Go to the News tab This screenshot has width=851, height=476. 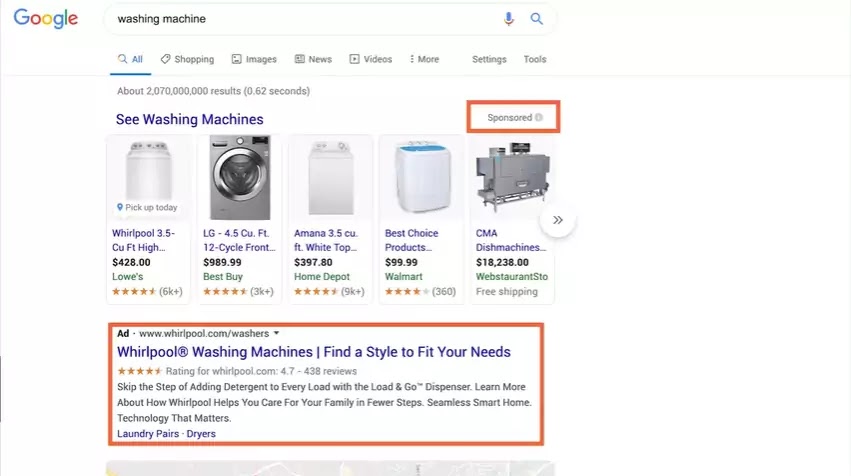coord(313,59)
